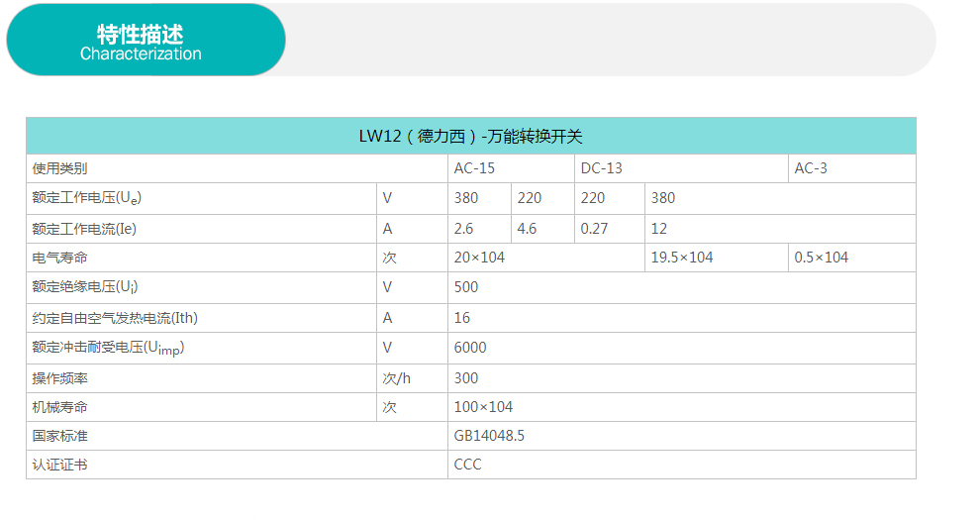Viewport: 980px width, 520px height.
Task: Click the 特性描述 Characterization tab
Action: pos(146,40)
